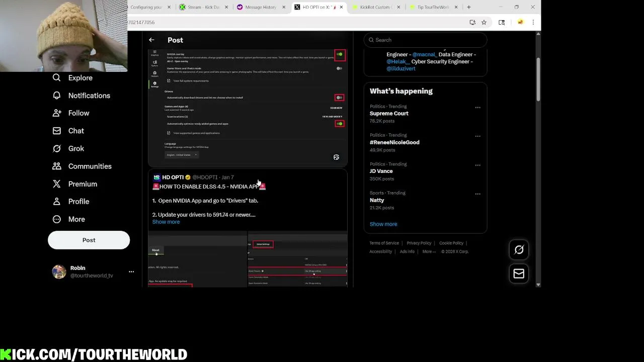Open a new browser tab
The image size is (644, 362).
click(x=468, y=7)
